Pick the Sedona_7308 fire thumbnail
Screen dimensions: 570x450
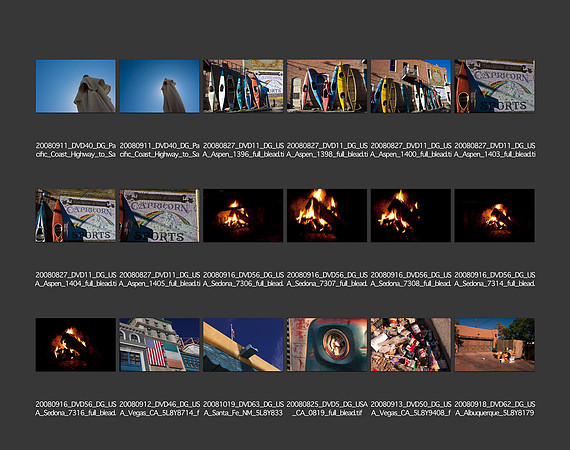(x=411, y=216)
